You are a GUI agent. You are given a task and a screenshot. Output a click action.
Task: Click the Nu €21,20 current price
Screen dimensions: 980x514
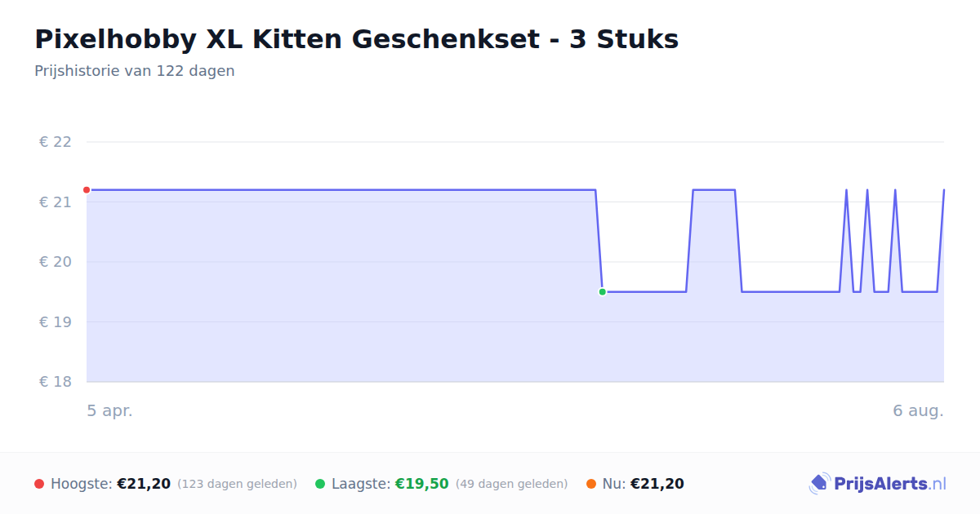click(657, 484)
